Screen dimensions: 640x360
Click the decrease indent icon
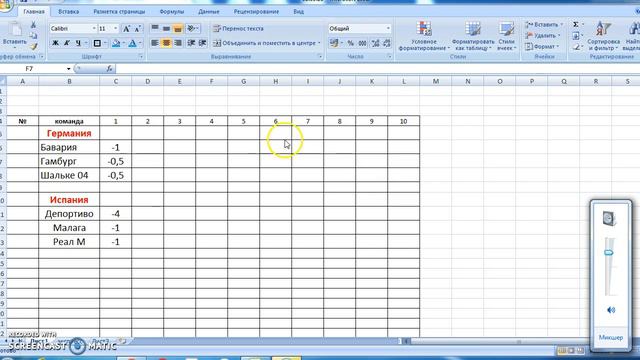(x=191, y=43)
